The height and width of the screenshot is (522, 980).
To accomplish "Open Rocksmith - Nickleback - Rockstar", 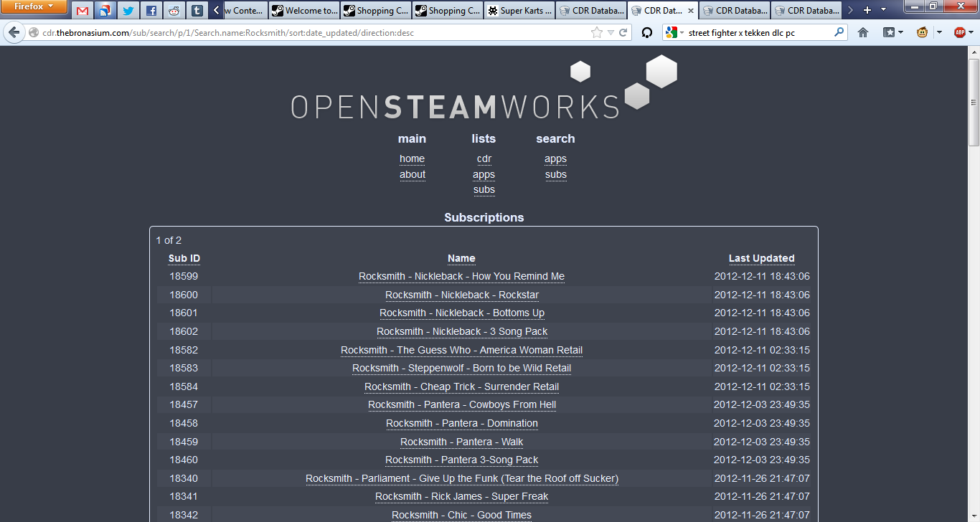I will point(462,295).
